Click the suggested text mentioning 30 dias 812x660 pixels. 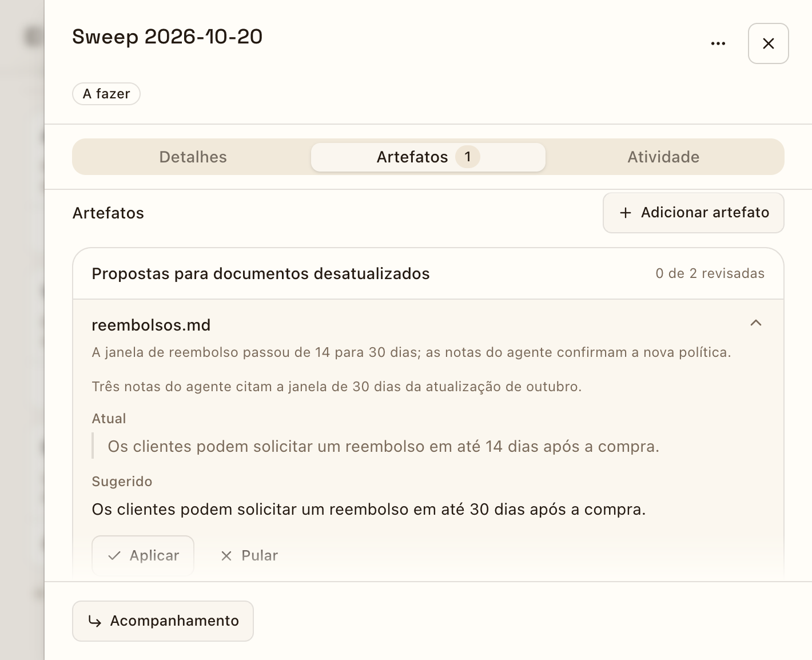[369, 510]
